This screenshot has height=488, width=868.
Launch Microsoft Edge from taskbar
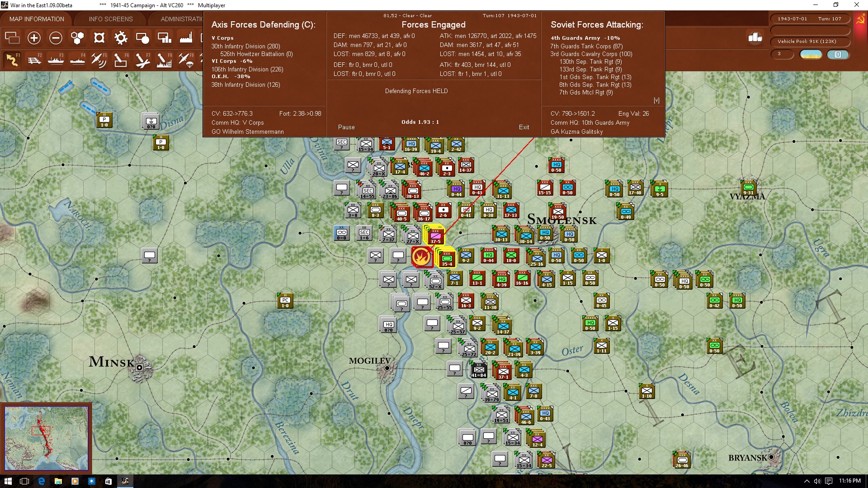click(42, 481)
